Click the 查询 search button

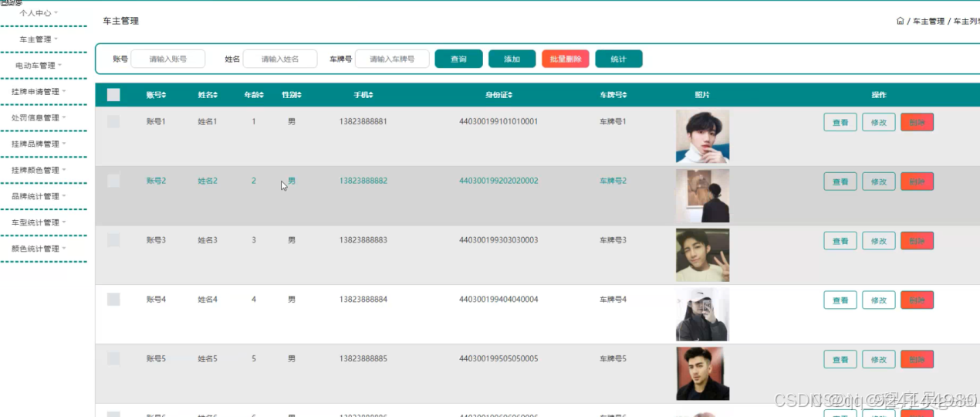tap(459, 59)
